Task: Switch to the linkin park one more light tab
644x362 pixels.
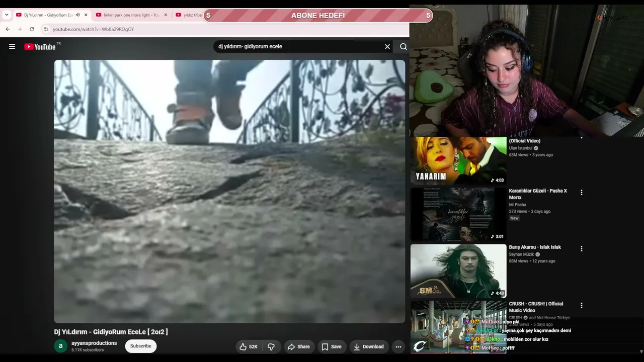Action: [x=131, y=15]
